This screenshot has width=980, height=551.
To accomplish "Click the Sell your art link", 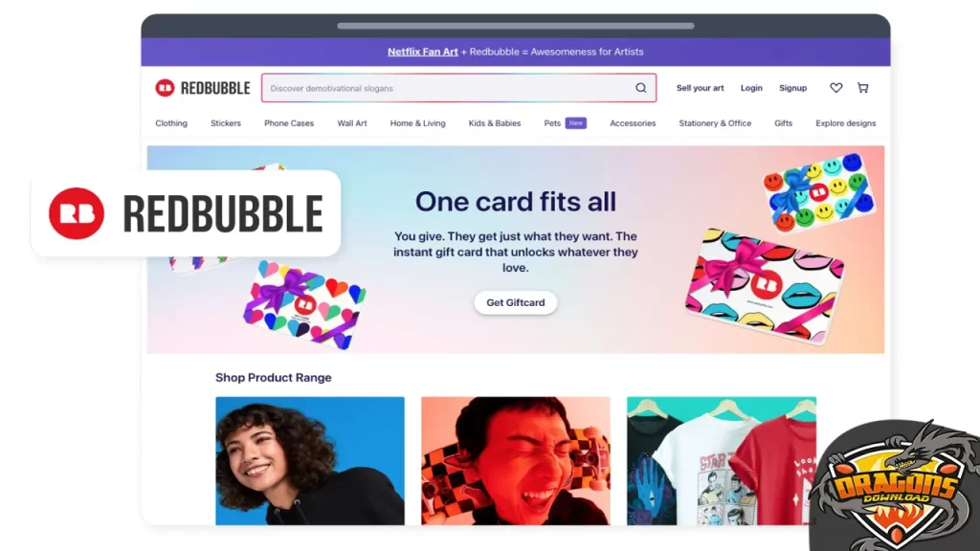I will pos(700,88).
